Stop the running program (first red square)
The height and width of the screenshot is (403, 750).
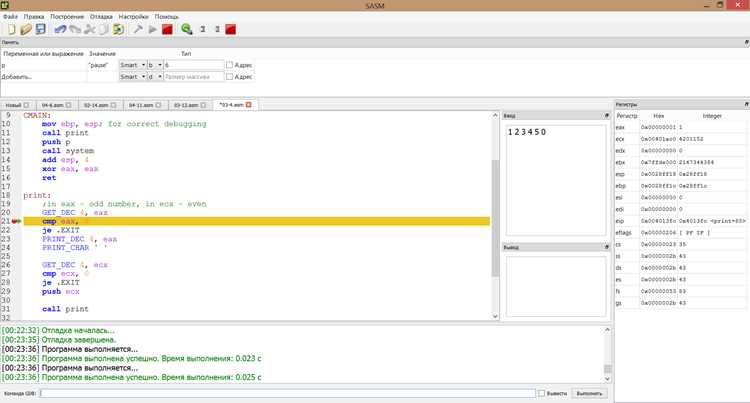click(x=167, y=29)
